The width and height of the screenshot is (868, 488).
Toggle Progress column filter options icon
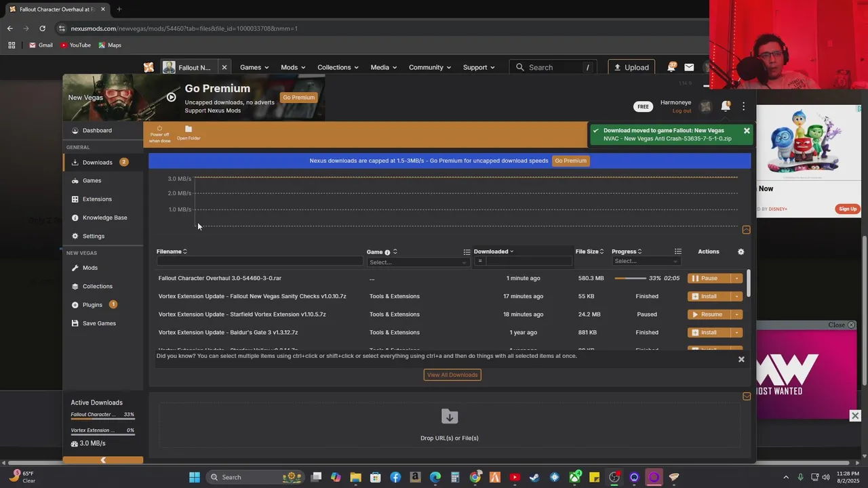[678, 252]
